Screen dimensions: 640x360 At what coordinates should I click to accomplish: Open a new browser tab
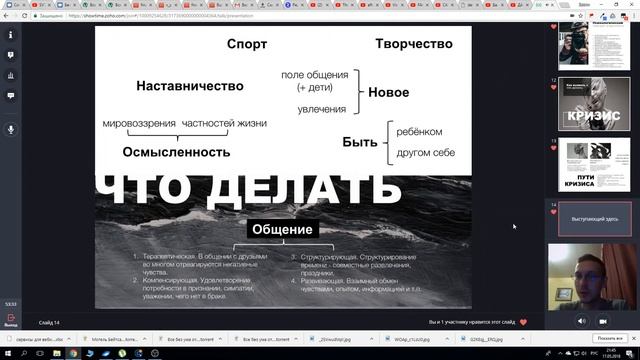(564, 5)
